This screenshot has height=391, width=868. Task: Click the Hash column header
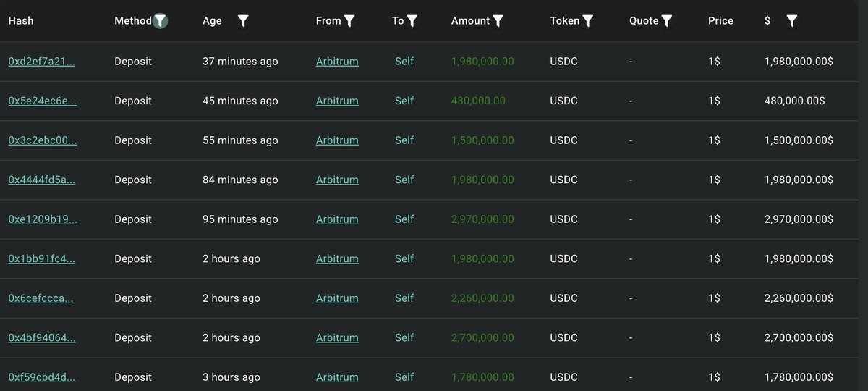(x=21, y=21)
